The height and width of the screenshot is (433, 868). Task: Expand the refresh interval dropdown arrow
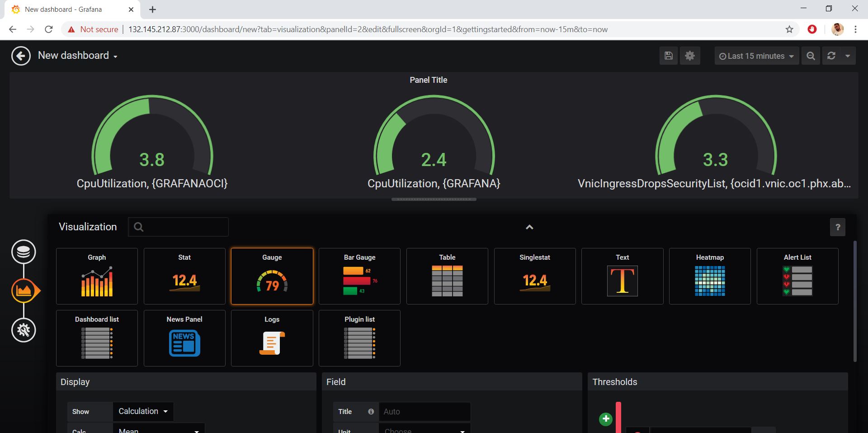(x=848, y=56)
